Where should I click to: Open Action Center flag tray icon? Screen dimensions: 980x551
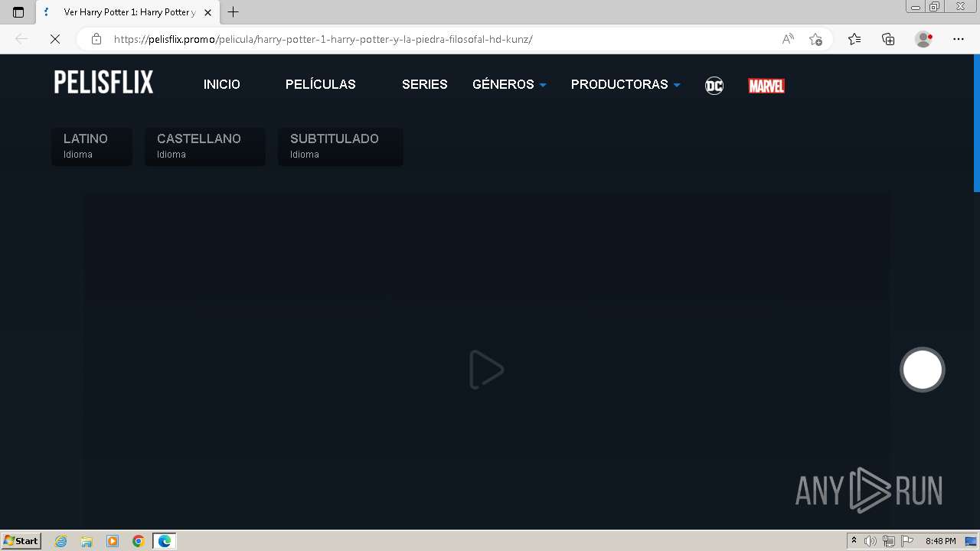[x=907, y=541]
